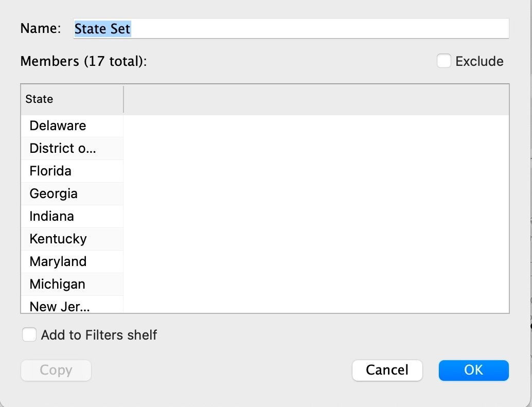Click the Name text field
The width and height of the screenshot is (532, 407).
pos(291,29)
